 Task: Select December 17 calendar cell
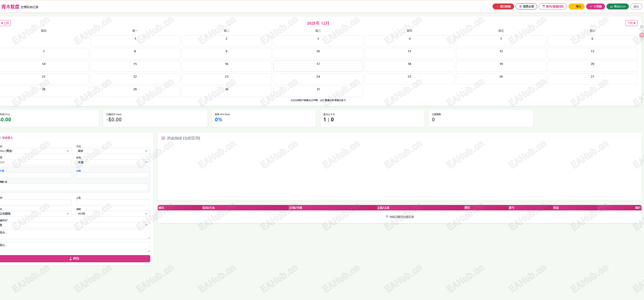pos(318,66)
